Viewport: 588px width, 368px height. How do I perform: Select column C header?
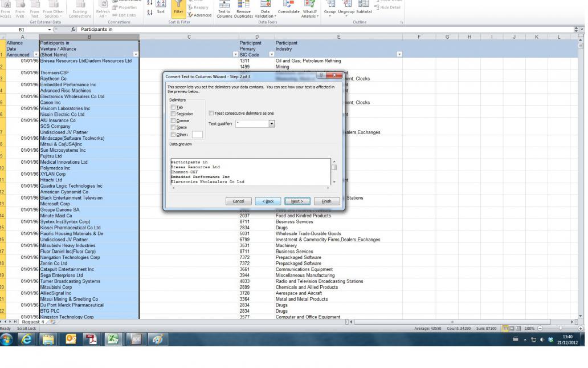(189, 37)
